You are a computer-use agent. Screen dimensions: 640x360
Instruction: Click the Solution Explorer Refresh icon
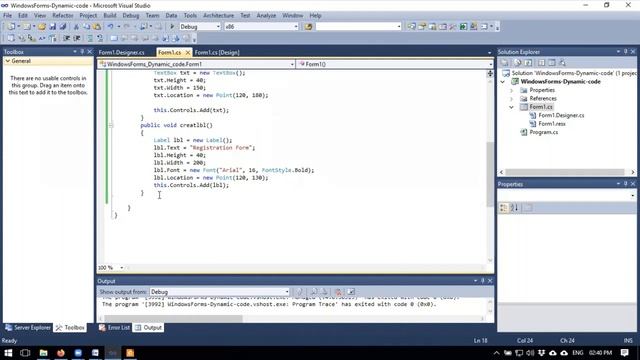pos(528,63)
